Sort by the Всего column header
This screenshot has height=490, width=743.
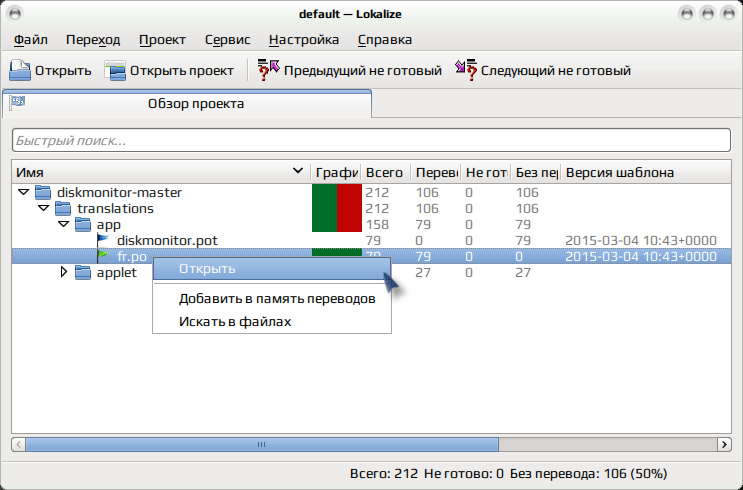tap(386, 172)
